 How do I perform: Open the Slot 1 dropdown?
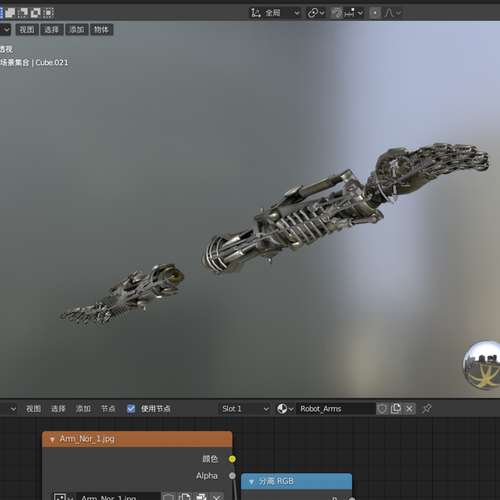point(244,409)
